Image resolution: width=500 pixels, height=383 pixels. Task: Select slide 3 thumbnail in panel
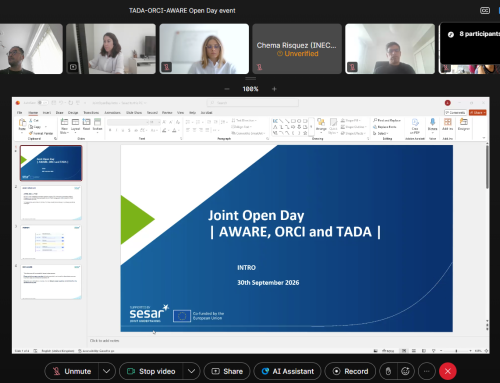(x=51, y=242)
